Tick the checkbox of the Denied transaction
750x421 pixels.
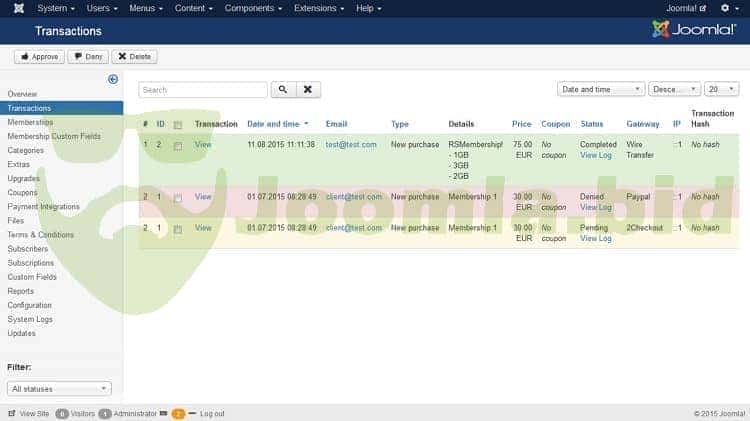(178, 198)
